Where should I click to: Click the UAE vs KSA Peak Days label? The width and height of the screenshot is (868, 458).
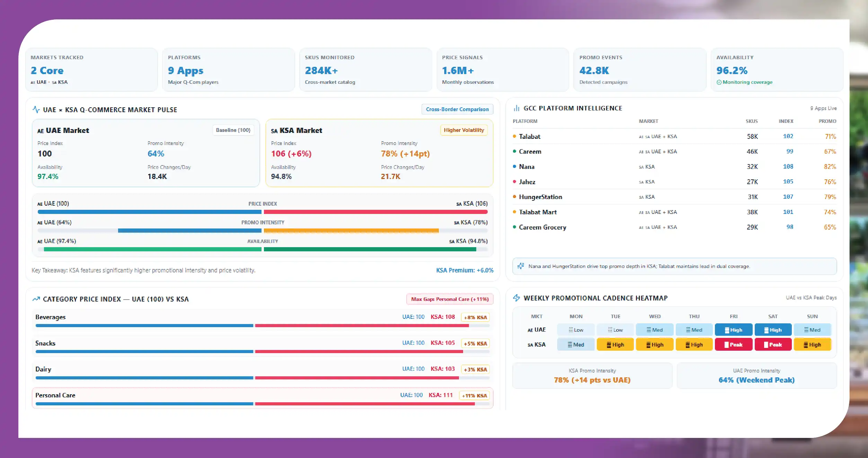pyautogui.click(x=811, y=298)
